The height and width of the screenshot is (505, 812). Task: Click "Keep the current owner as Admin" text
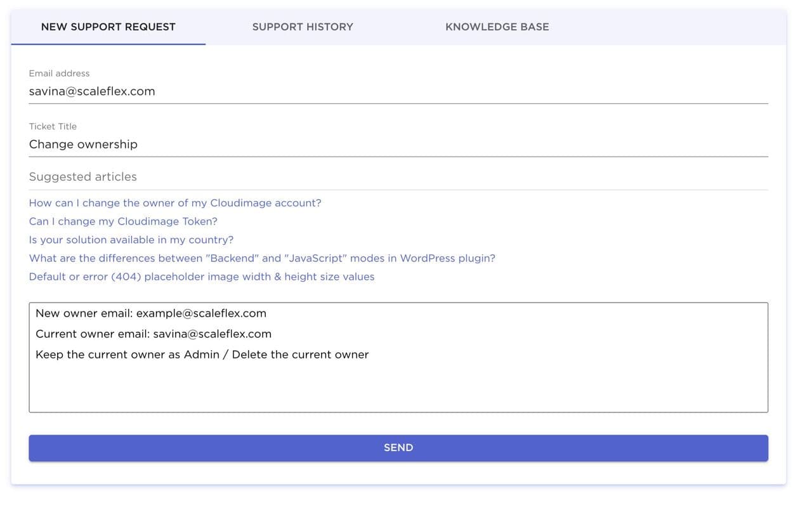coord(128,355)
